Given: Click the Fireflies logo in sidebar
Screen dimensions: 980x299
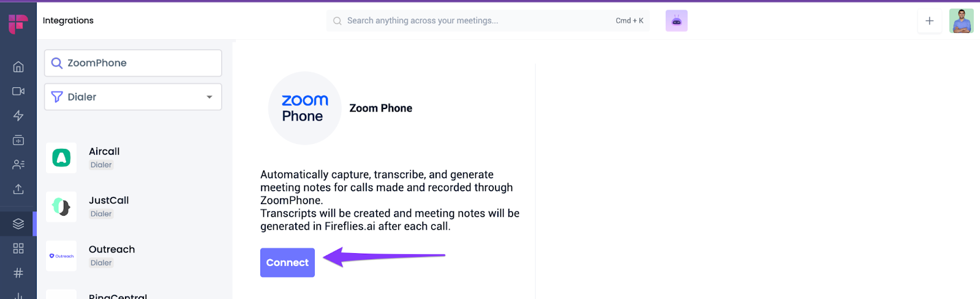Looking at the screenshot, I should [x=18, y=24].
